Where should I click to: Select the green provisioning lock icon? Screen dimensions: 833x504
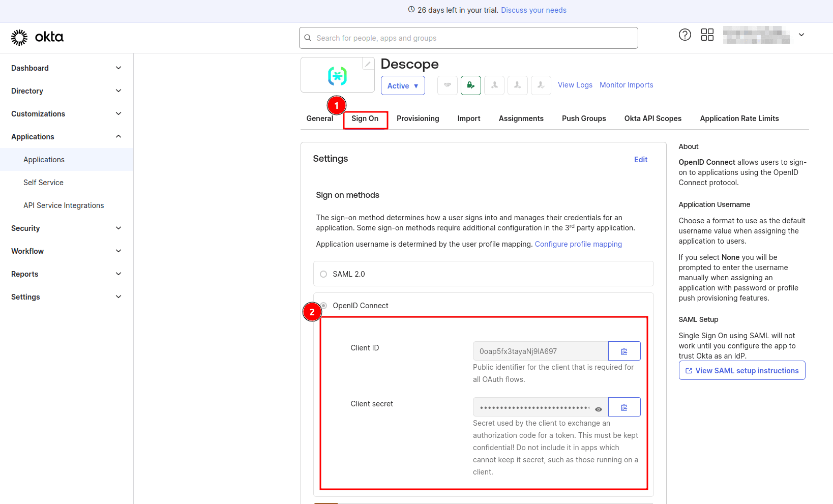click(470, 85)
